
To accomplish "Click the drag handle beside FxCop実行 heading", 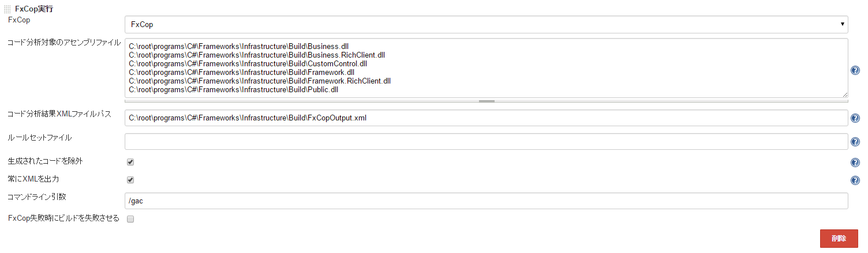I will coord(8,9).
